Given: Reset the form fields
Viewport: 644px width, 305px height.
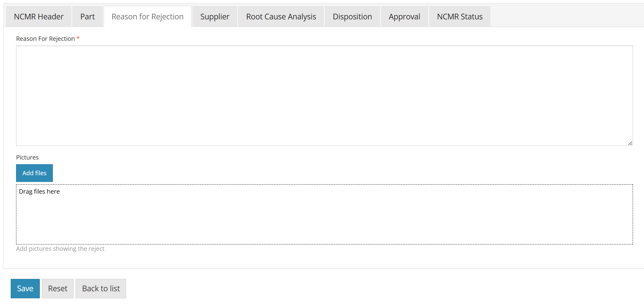Looking at the screenshot, I should [x=57, y=288].
